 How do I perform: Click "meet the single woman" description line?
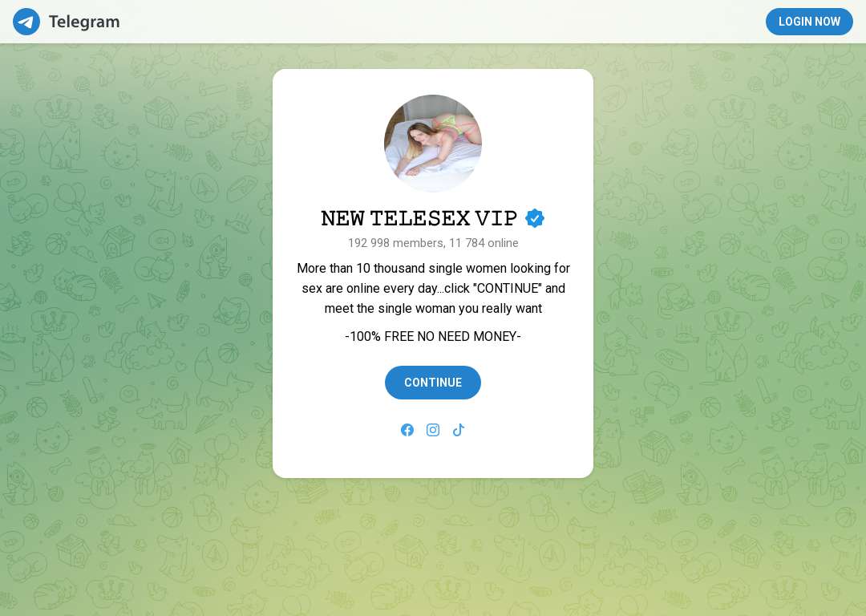tap(433, 308)
